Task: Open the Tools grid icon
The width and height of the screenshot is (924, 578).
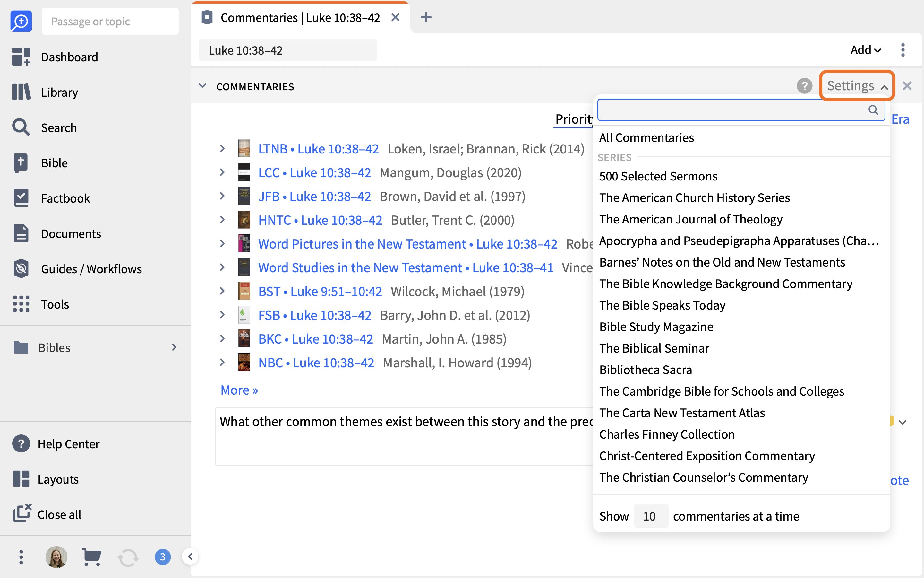Action: coord(21,304)
